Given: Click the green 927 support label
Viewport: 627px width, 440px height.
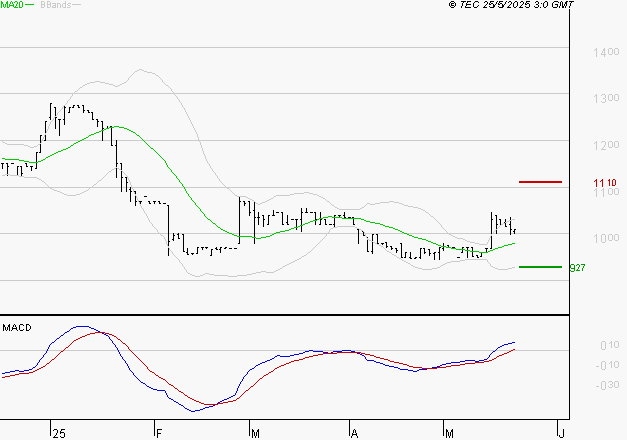Looking at the screenshot, I should click(577, 268).
